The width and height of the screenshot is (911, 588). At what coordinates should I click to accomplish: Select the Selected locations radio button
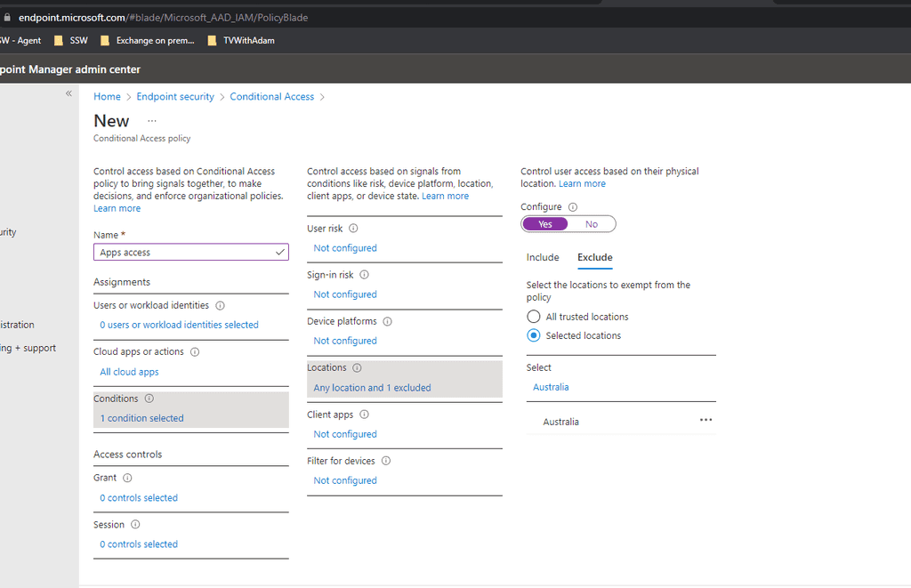[533, 335]
